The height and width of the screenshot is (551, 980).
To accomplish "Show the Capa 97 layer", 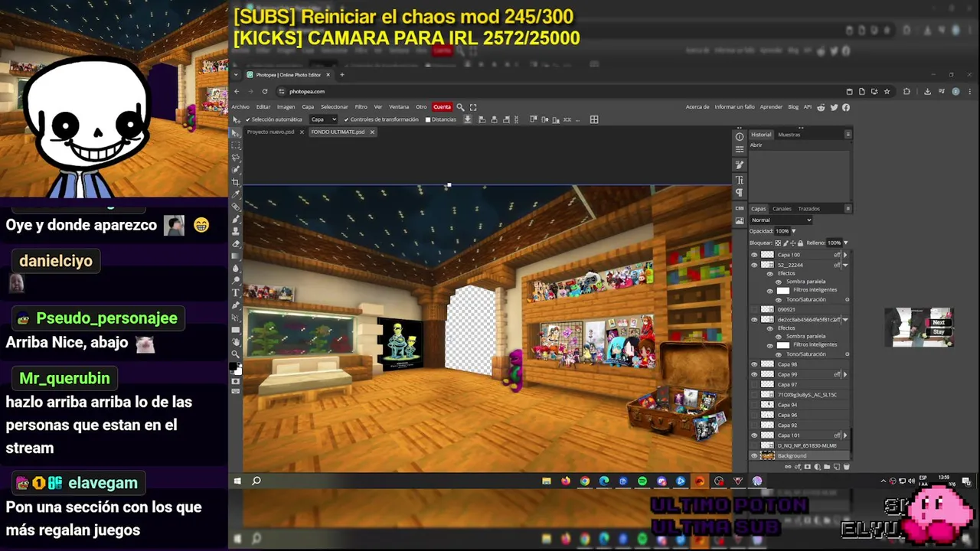I will point(754,384).
